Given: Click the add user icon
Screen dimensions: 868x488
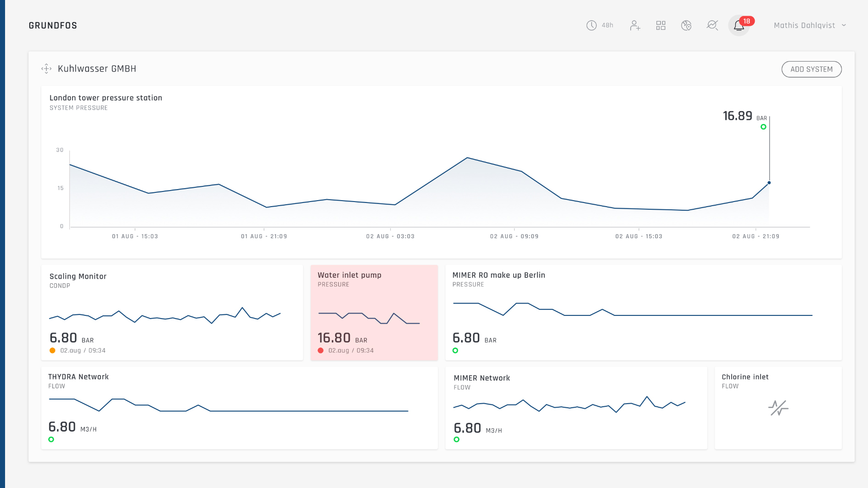Looking at the screenshot, I should click(635, 25).
